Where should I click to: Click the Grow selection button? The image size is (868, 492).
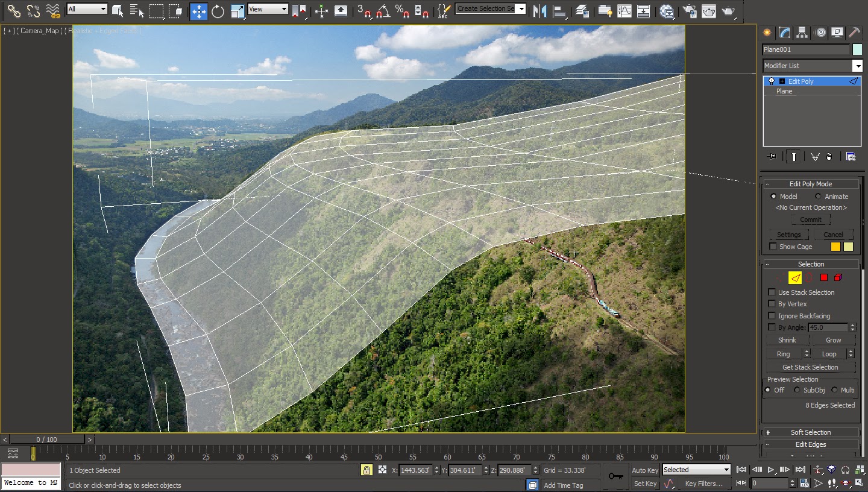coord(833,340)
